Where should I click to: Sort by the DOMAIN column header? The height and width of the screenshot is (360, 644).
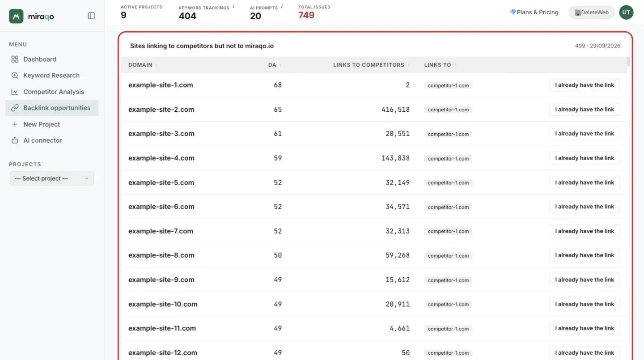(140, 65)
